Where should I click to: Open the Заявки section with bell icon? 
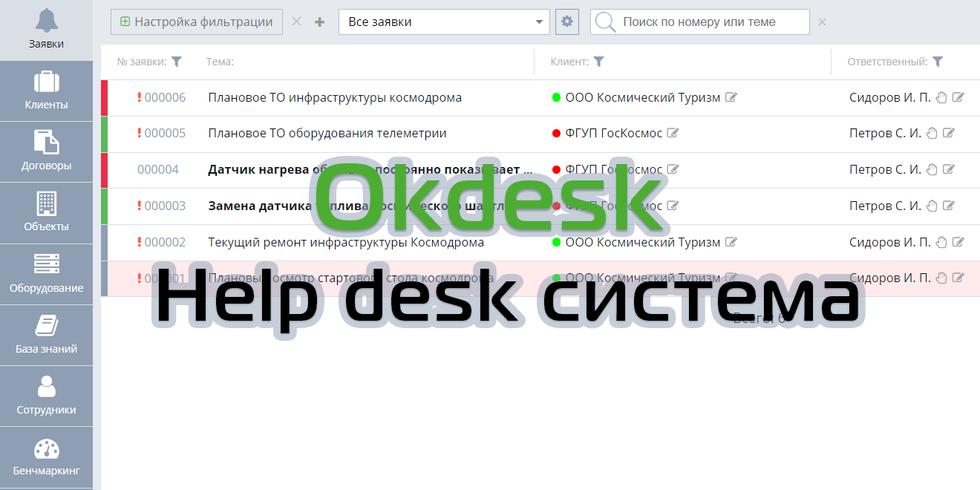coord(46,30)
